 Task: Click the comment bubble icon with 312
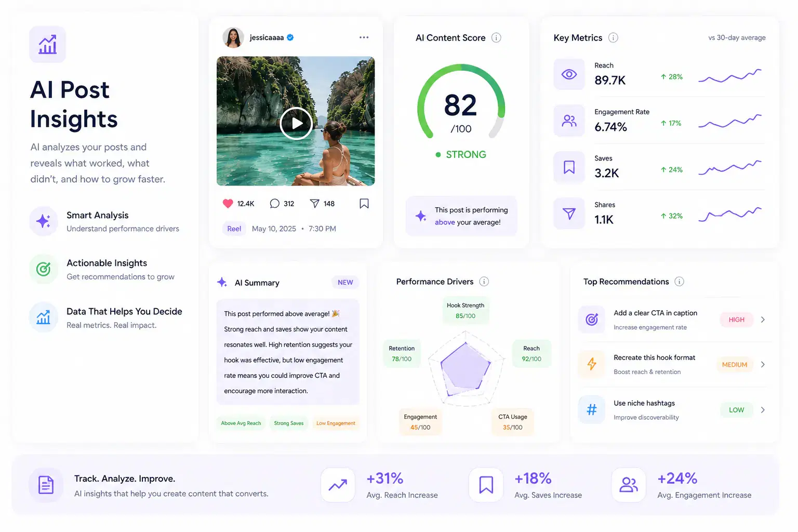click(275, 204)
